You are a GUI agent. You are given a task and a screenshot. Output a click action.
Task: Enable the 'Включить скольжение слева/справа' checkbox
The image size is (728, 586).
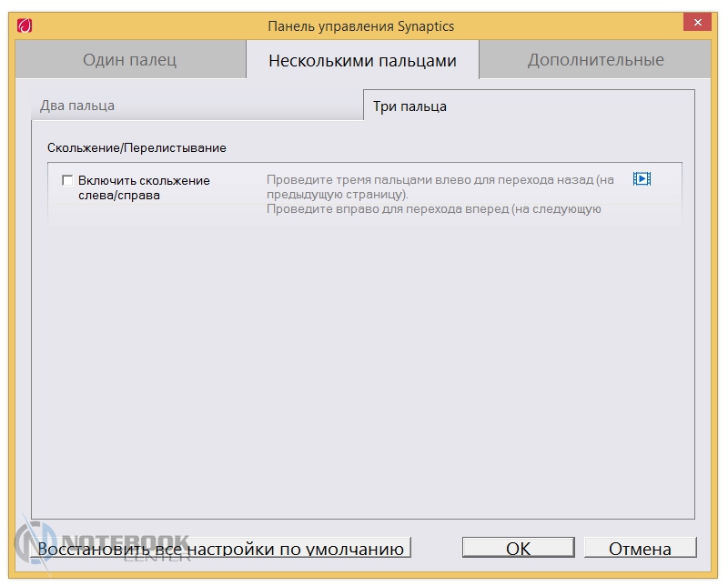(x=67, y=180)
